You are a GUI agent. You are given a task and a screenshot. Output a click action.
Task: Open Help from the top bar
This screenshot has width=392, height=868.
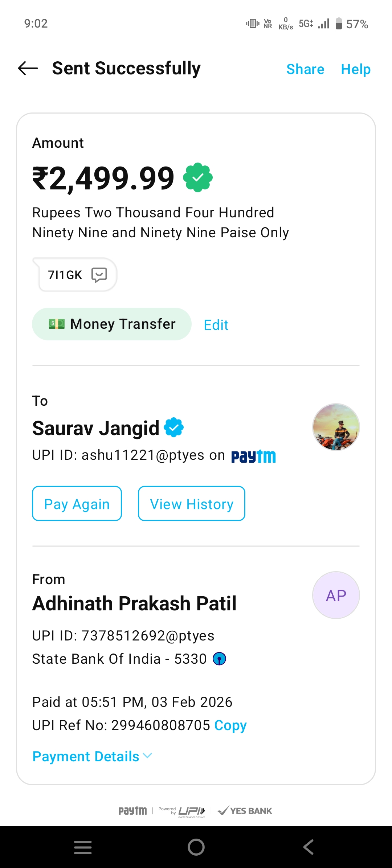(356, 69)
